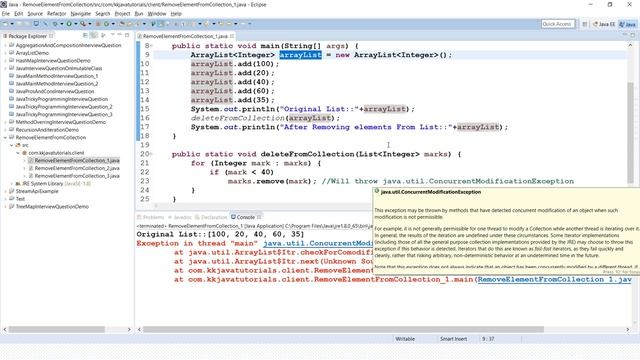Open the Run menu
Image resolution: width=640 pixels, height=360 pixels.
coord(139,13)
